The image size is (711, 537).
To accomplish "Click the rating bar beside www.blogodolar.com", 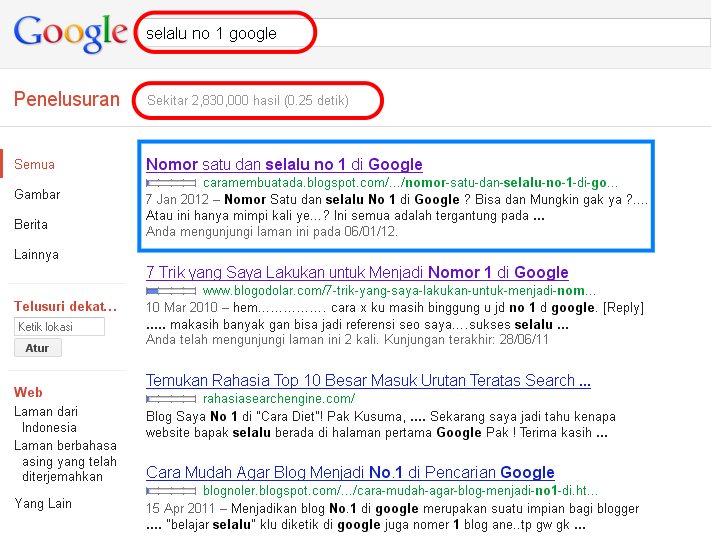I will point(171,291).
